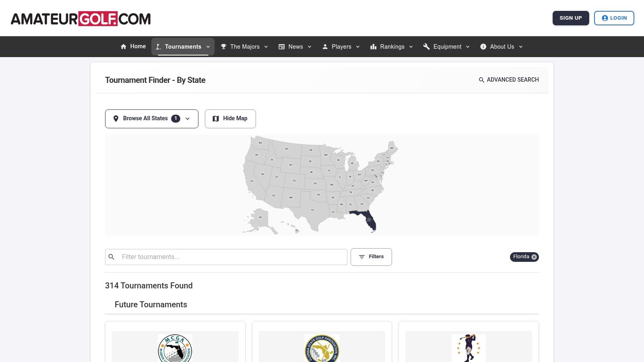644x362 pixels.
Task: Open the Browse All States dropdown
Action: point(152,119)
